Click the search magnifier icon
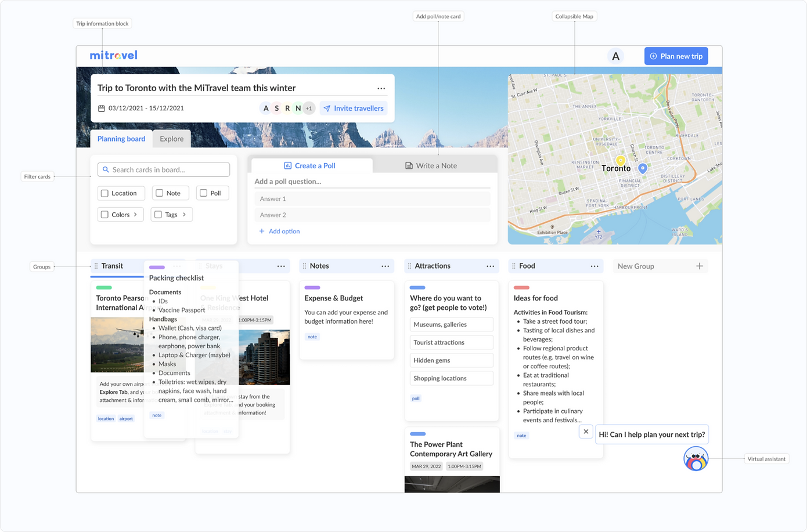This screenshot has width=807, height=532. tap(106, 169)
